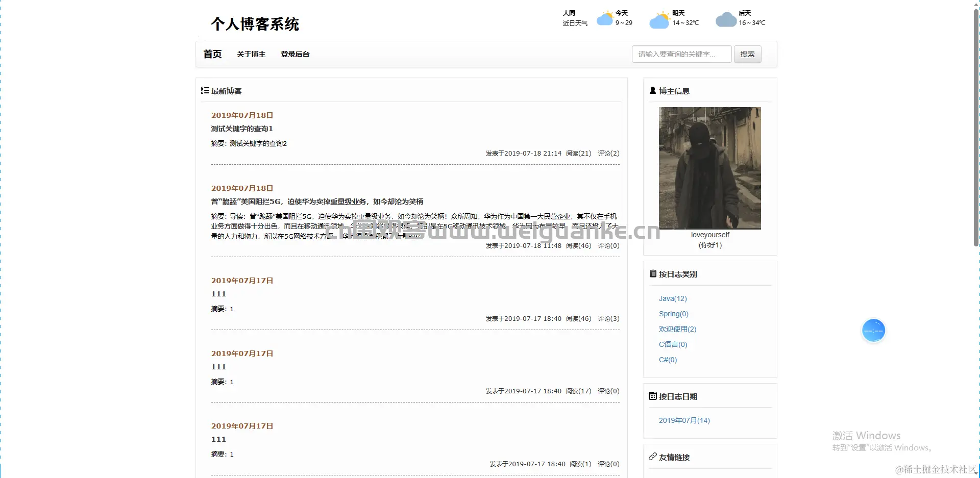Filter by the 欢迎使用(2) category
Screen dimensions: 980x478
point(677,329)
